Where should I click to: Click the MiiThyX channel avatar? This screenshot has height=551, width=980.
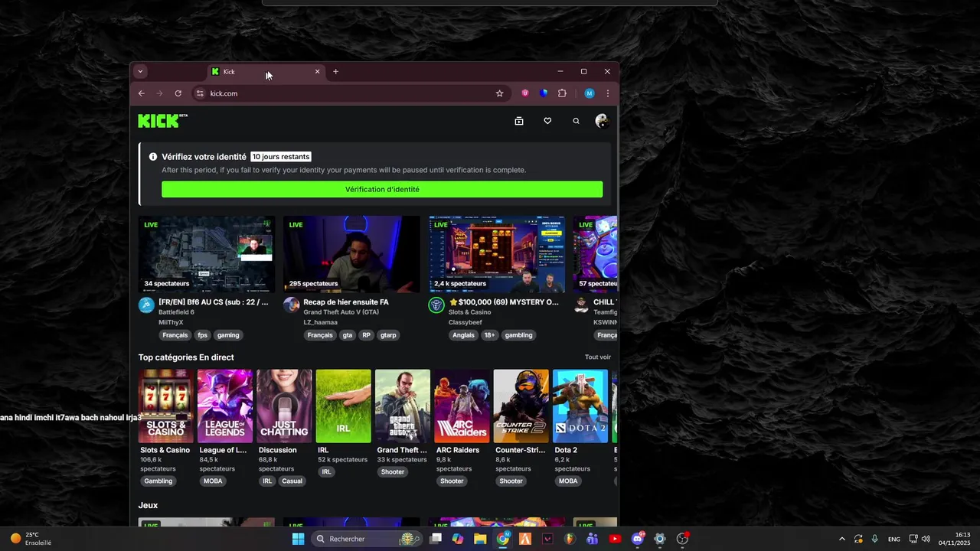pos(146,305)
